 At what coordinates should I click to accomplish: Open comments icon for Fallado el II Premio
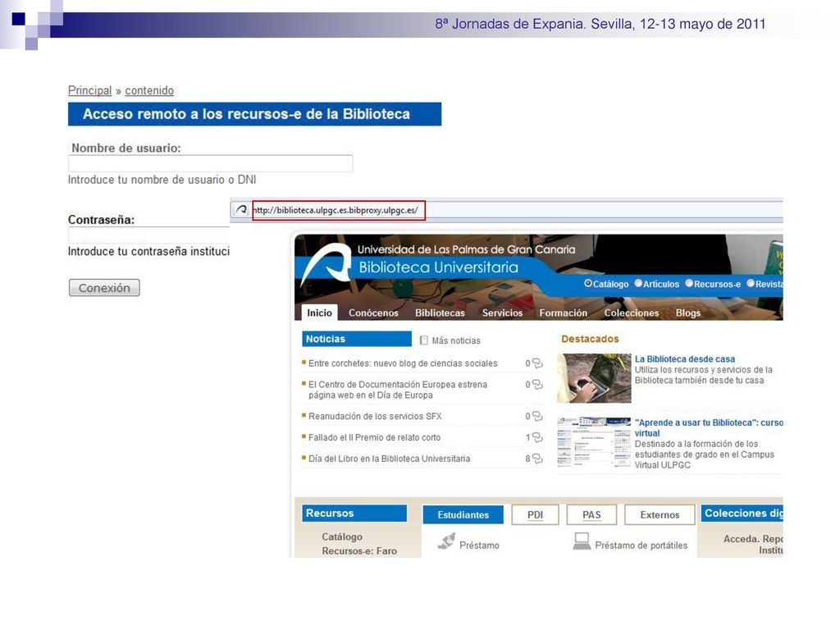coord(537,438)
